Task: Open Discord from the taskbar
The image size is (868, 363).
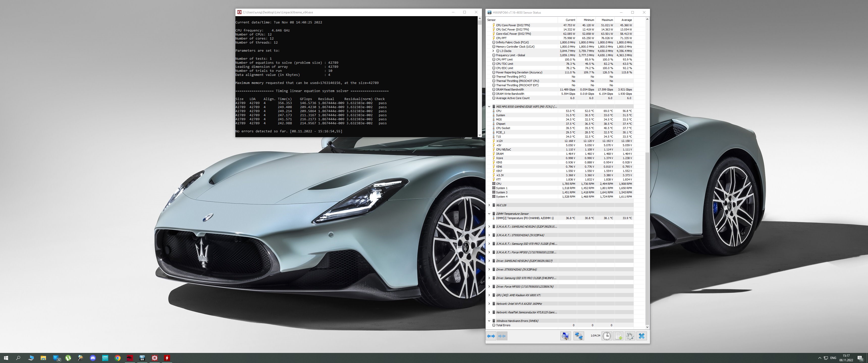Action: [93, 358]
